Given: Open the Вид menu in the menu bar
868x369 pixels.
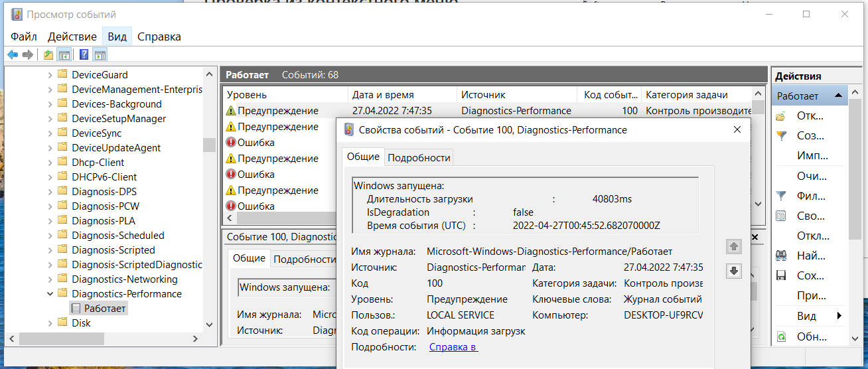Looking at the screenshot, I should pos(117,37).
